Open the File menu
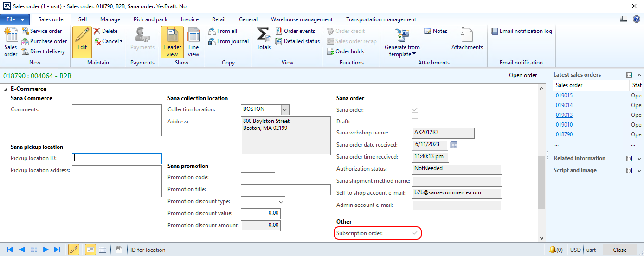This screenshot has width=644, height=256. click(x=15, y=19)
